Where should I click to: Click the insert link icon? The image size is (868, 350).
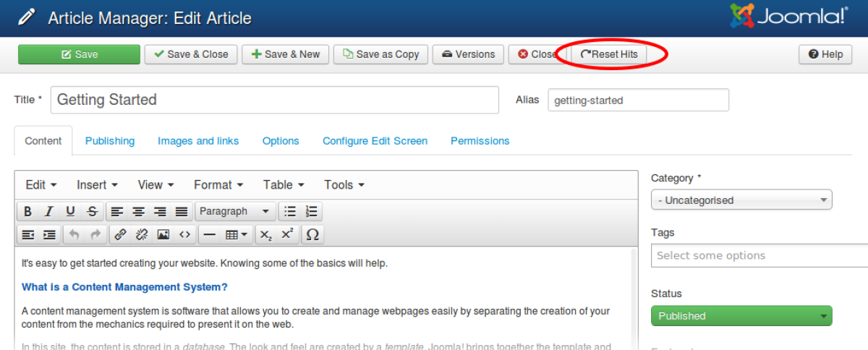[120, 234]
